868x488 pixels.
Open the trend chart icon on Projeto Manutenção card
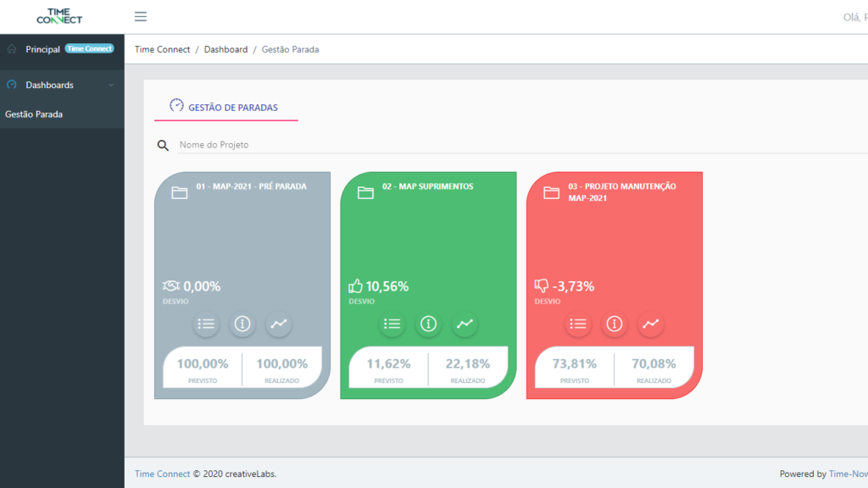pos(651,324)
